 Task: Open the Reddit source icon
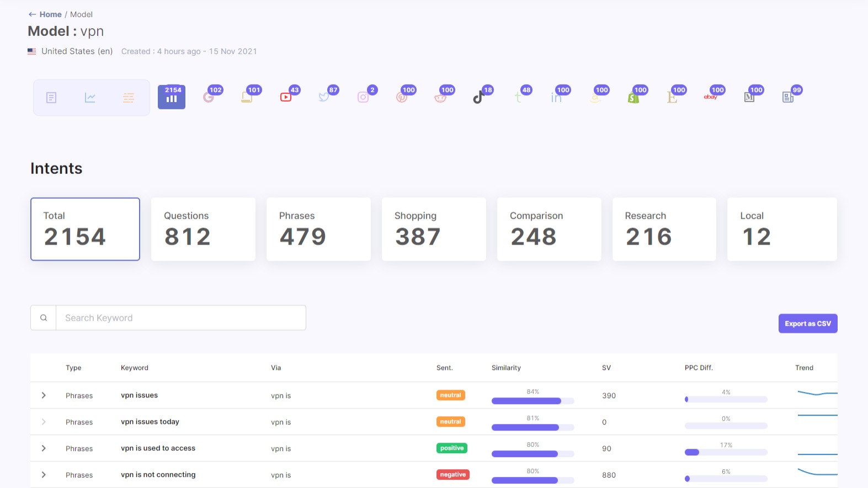pos(440,98)
